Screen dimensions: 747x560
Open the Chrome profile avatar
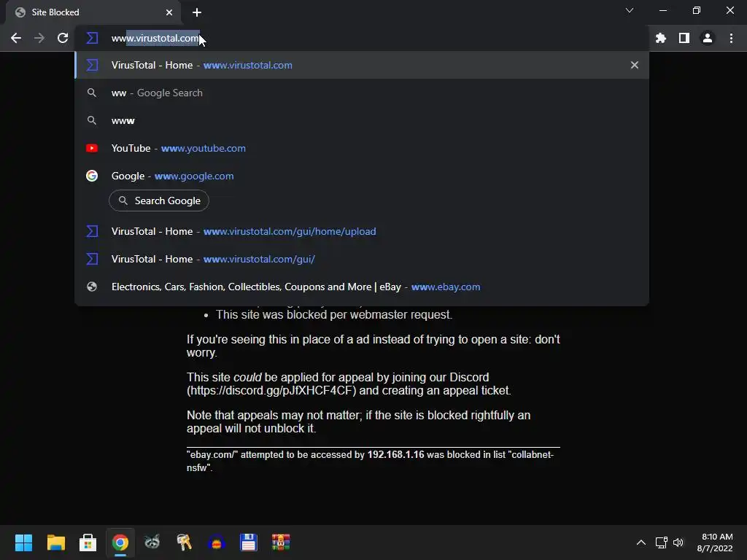708,38
